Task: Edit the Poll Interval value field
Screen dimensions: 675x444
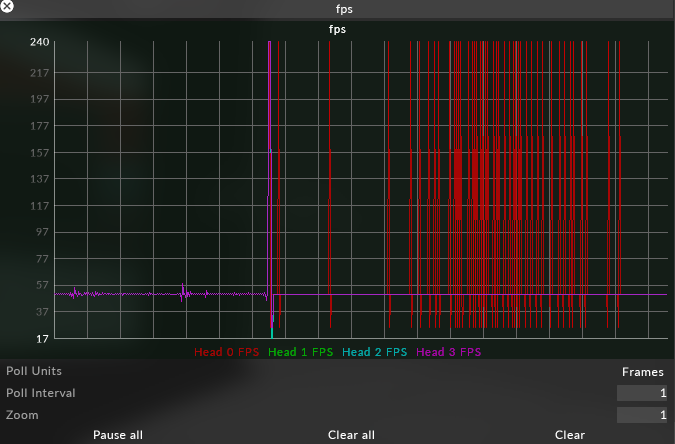Action: click(x=642, y=393)
